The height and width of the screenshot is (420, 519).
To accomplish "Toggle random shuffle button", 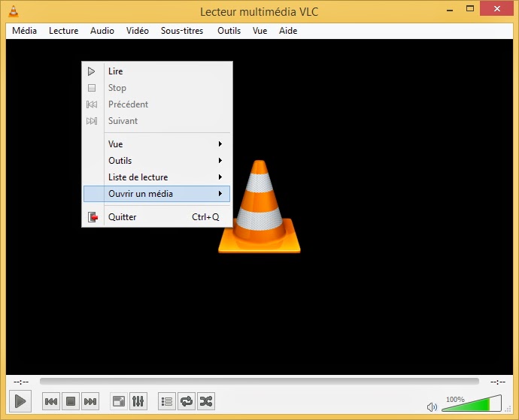I will (206, 401).
